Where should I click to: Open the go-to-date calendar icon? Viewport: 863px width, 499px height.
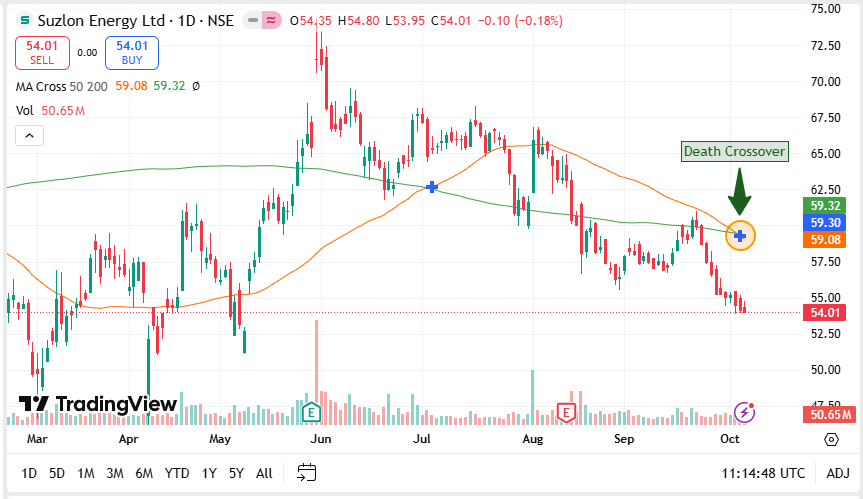click(x=306, y=473)
